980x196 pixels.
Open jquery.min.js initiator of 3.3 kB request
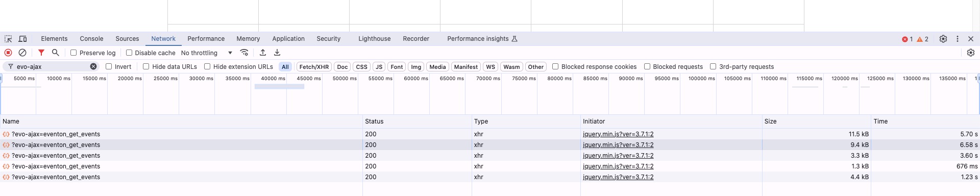click(x=618, y=156)
